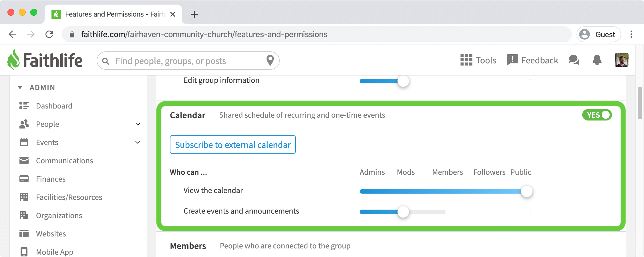
Task: Click the page vertical scrollbar
Action: (640, 103)
